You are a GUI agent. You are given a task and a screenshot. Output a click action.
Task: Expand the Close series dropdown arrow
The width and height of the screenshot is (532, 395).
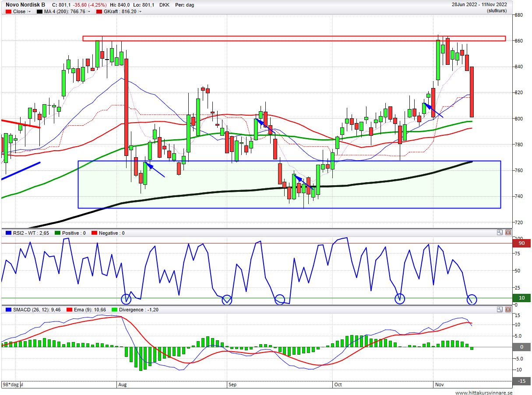coord(30,11)
